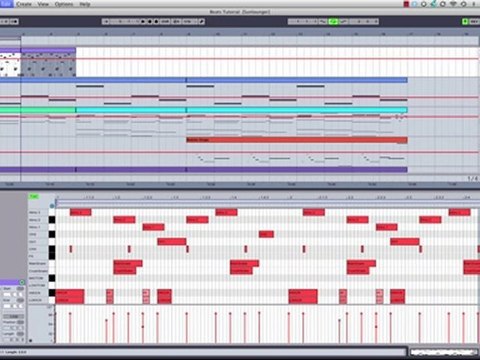Screen dimensions: 480x360
Task: Click the Set button next to Start
Action: [x=20, y=289]
